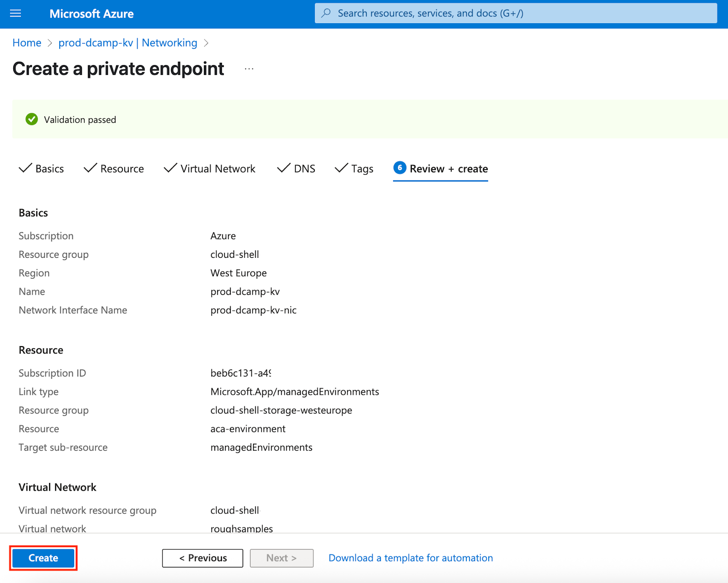The image size is (728, 583).
Task: Switch to the Basics tab
Action: [x=41, y=169]
